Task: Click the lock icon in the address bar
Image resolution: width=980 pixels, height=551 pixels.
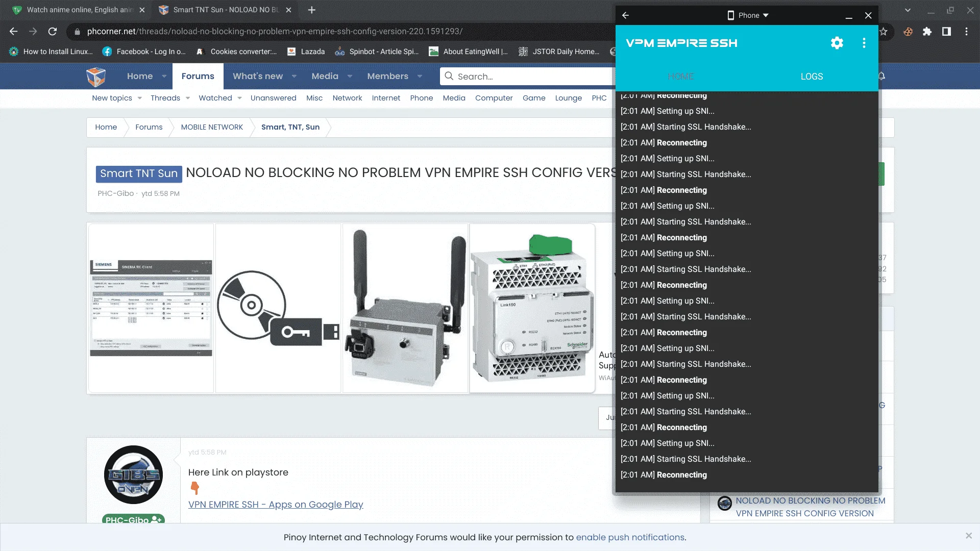Action: coord(78,32)
